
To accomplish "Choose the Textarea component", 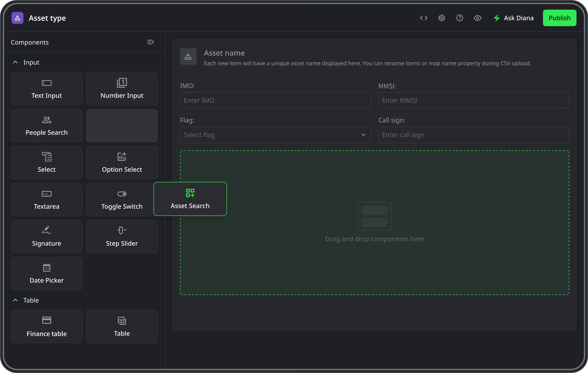I will click(47, 200).
